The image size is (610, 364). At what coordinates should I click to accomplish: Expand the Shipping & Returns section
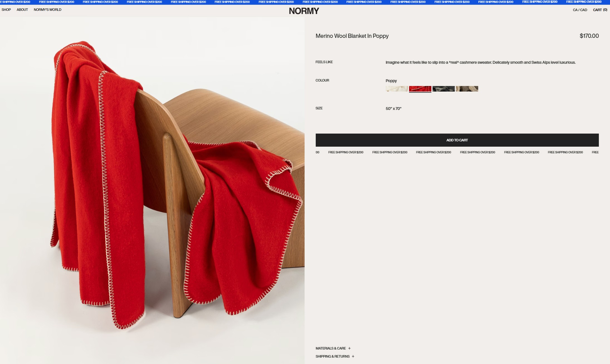pos(335,356)
